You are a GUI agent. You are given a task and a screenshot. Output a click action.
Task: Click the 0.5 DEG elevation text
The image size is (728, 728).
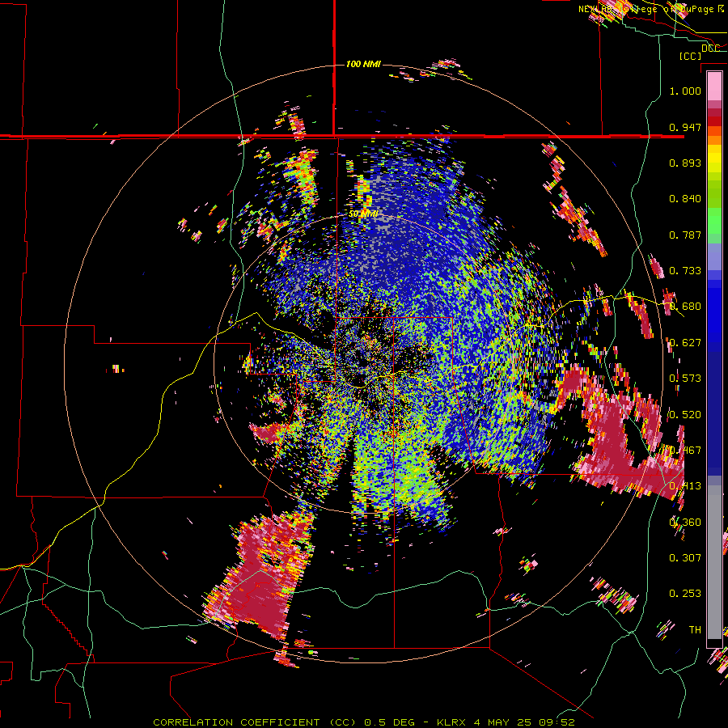coord(389,722)
